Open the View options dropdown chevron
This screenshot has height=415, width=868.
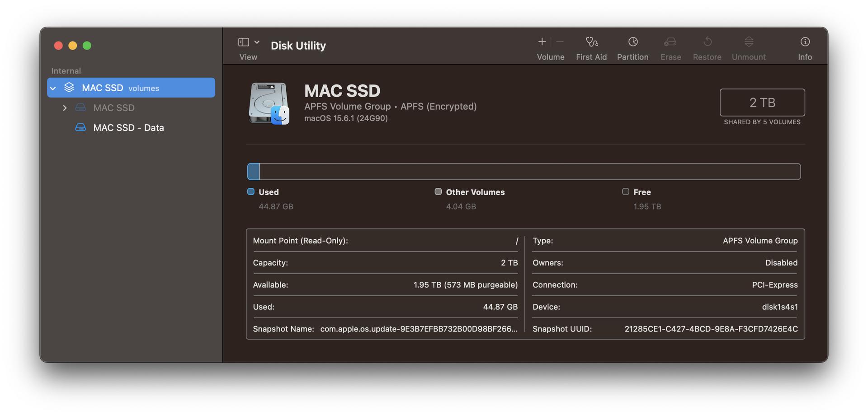[257, 42]
